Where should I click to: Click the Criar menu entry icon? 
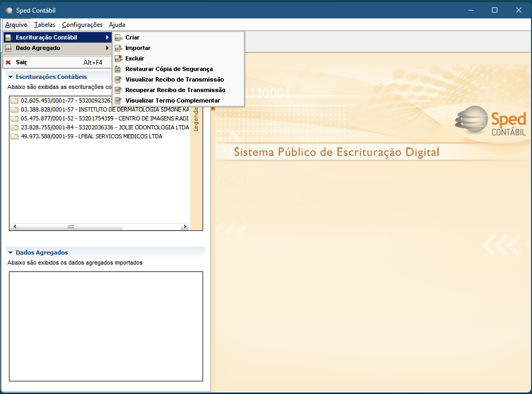click(x=118, y=38)
